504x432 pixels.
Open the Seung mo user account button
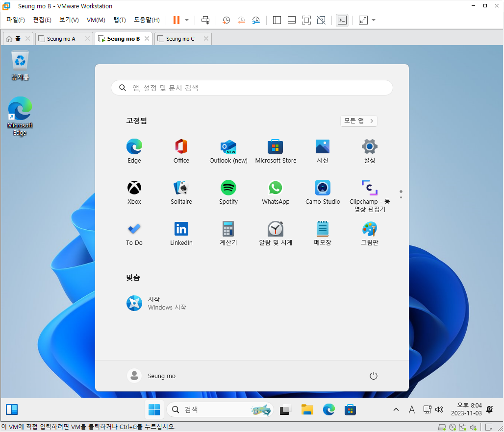[x=151, y=376]
